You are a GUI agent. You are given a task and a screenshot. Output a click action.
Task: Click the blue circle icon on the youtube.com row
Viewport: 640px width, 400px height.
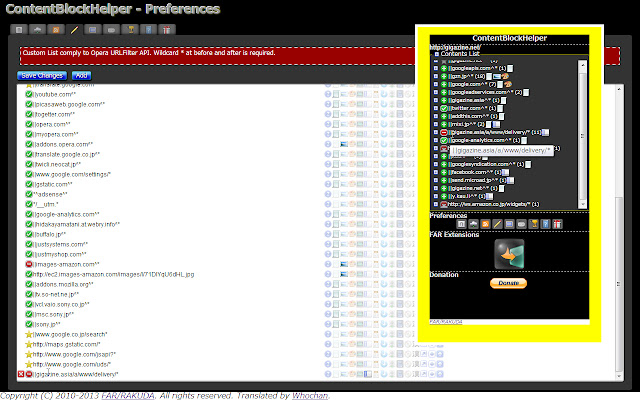click(x=328, y=94)
